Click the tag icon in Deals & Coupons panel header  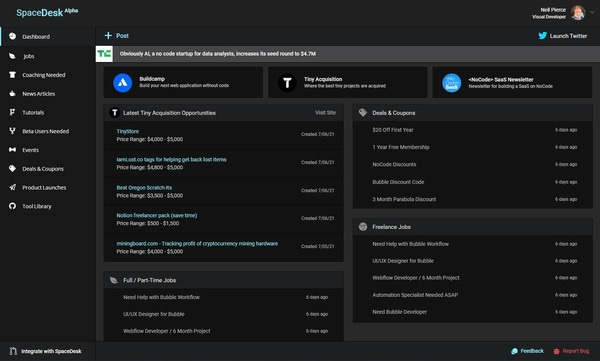pyautogui.click(x=363, y=113)
